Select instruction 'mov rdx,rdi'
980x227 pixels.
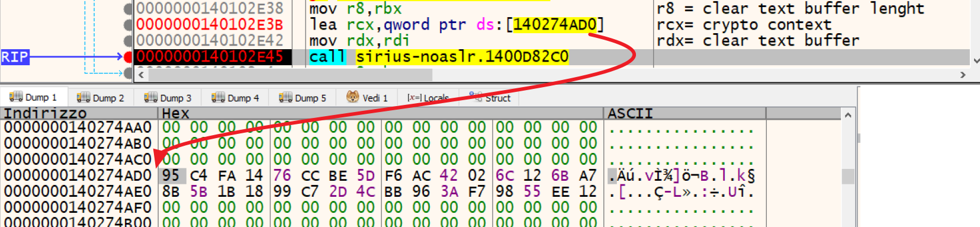point(359,41)
